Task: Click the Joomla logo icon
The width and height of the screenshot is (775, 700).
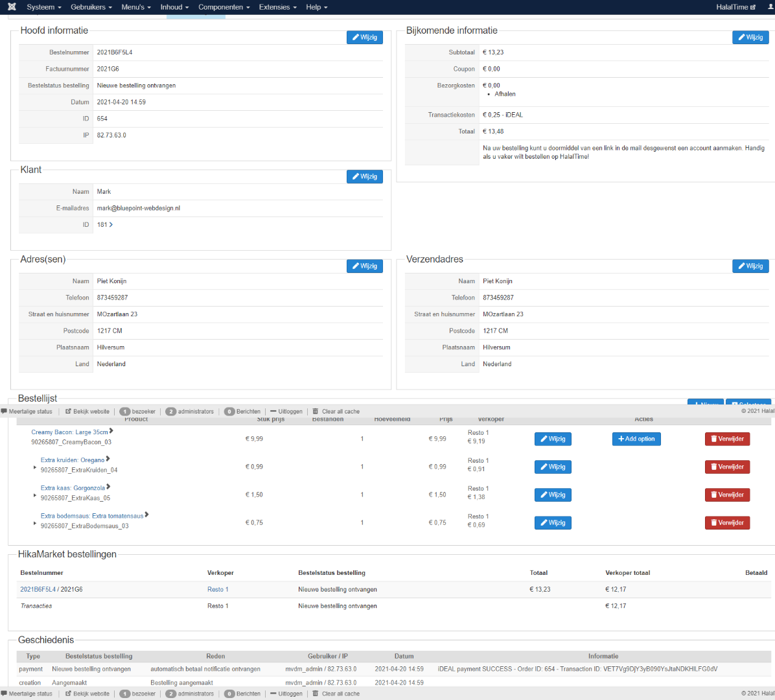Action: (12, 7)
